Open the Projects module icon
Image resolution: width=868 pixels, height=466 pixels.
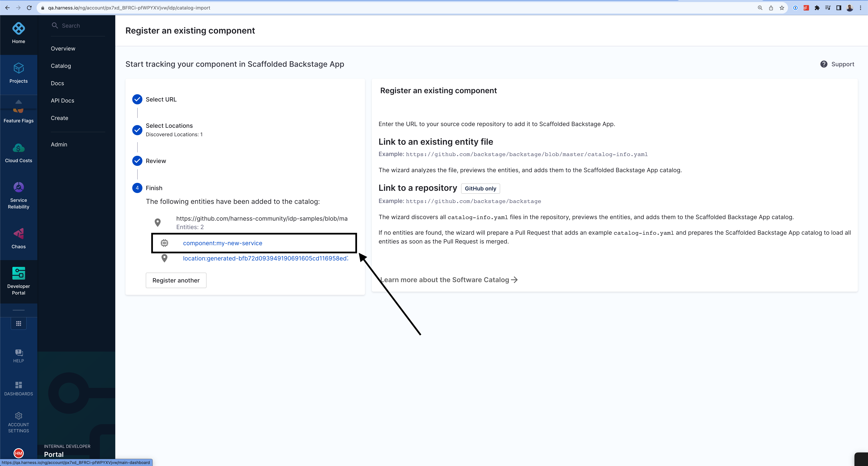coord(18,68)
